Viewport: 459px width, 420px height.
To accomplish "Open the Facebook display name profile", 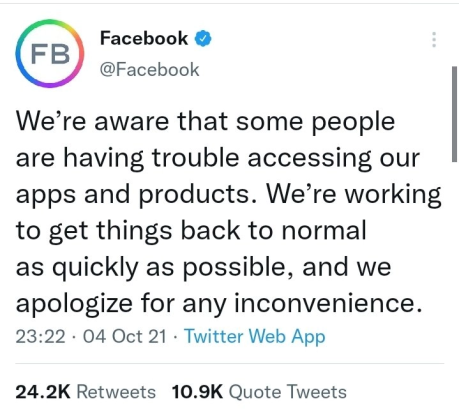I will 144,38.
